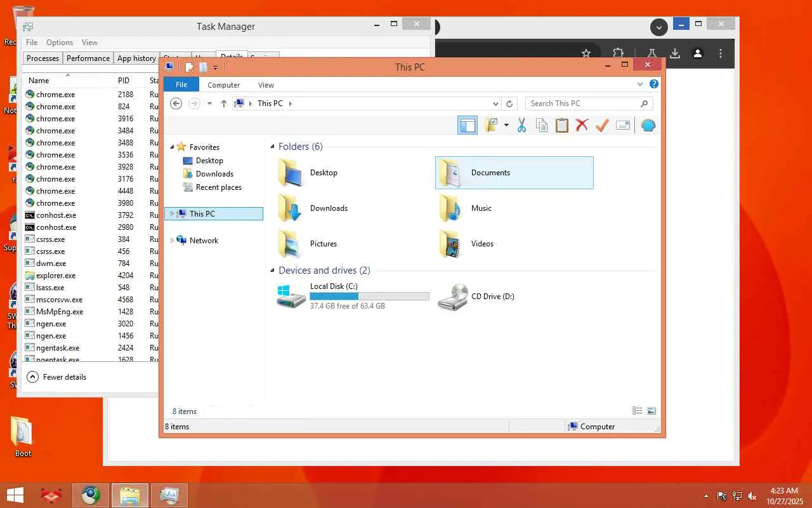Switch to Task Manager App history tab

(x=136, y=58)
